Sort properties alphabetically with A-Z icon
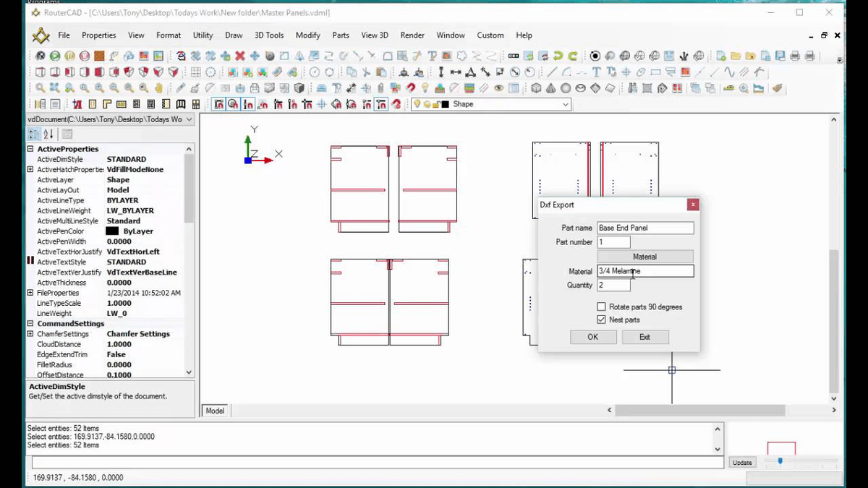This screenshot has width=868, height=488. coord(48,134)
